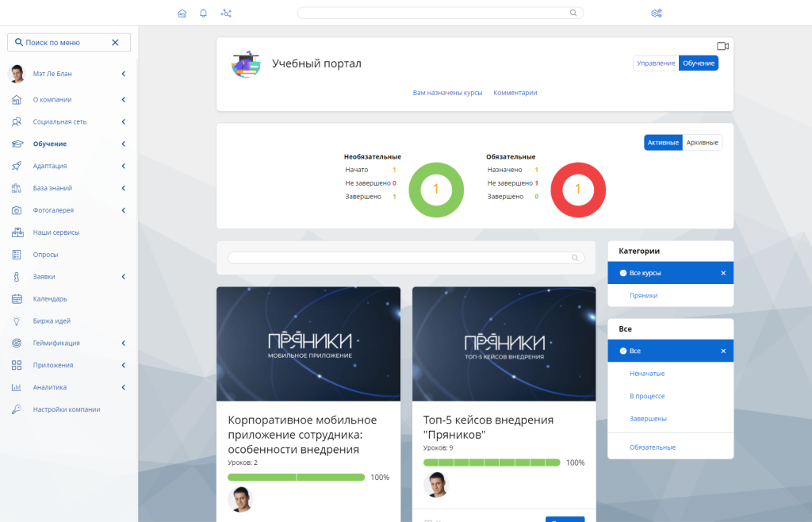Open the Комментарии tab
The width and height of the screenshot is (812, 522).
tap(515, 93)
